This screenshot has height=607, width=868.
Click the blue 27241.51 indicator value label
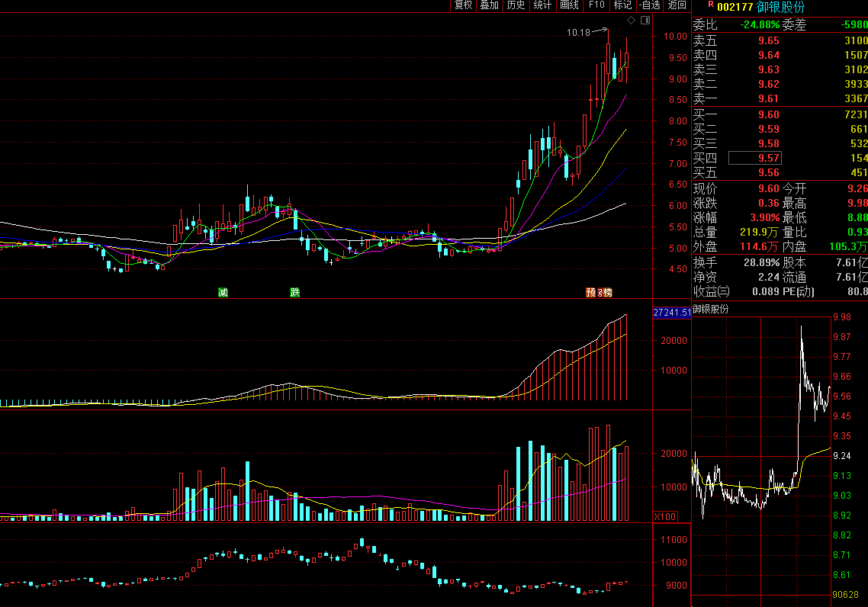click(x=672, y=313)
